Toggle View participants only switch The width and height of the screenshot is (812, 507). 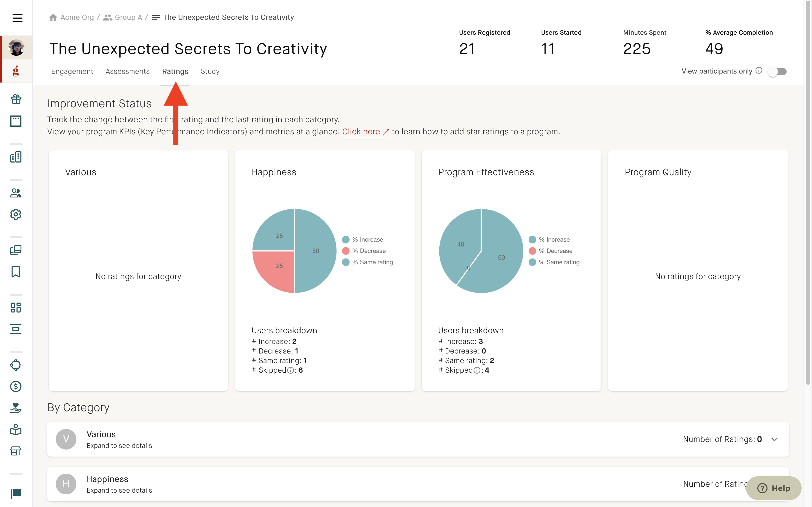pyautogui.click(x=777, y=72)
